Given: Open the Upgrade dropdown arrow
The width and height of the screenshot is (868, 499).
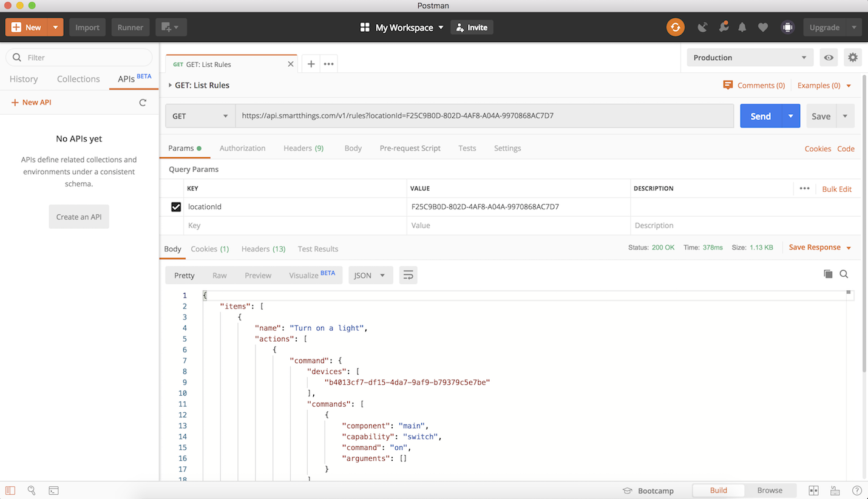Looking at the screenshot, I should click(x=854, y=27).
